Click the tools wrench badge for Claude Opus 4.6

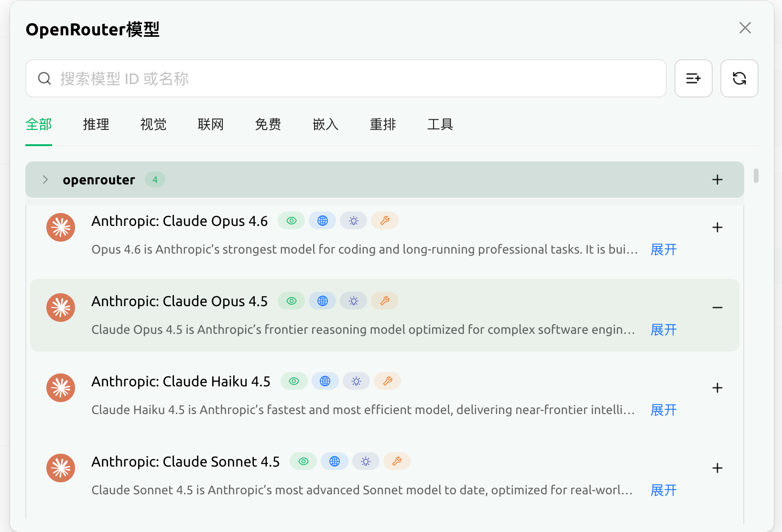[385, 221]
